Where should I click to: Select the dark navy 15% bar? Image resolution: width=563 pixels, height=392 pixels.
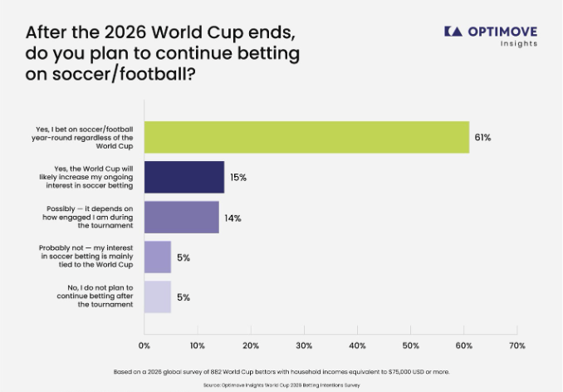(184, 178)
